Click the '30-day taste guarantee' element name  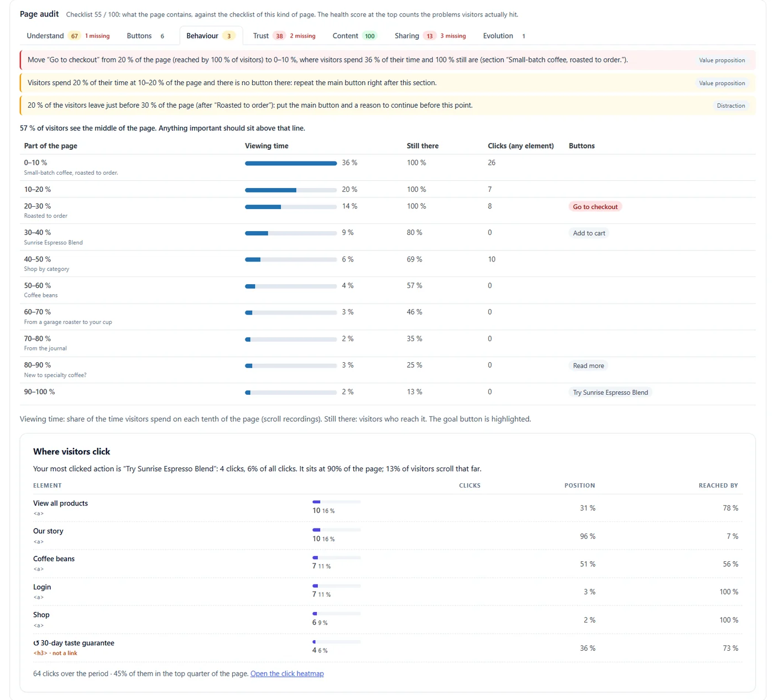point(77,643)
